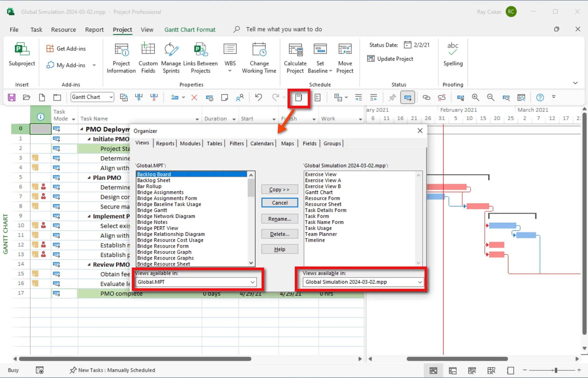Click the Copy >> button
Viewport: 588px width, 378px height.
point(279,190)
